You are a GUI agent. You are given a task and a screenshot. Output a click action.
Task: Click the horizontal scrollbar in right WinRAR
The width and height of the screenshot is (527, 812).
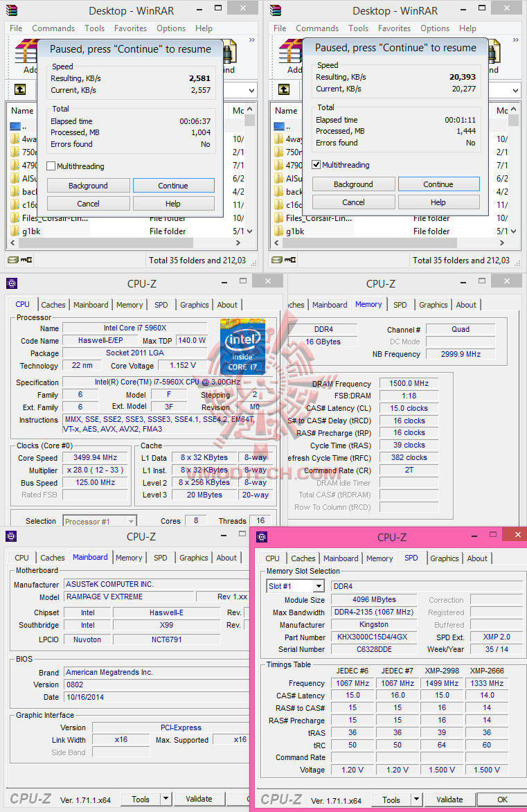370,242
